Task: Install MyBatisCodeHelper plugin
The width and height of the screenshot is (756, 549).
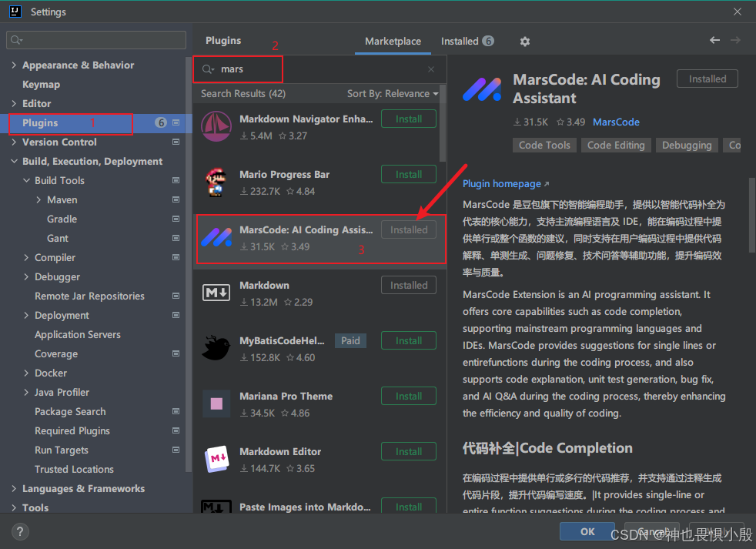Action: 408,341
